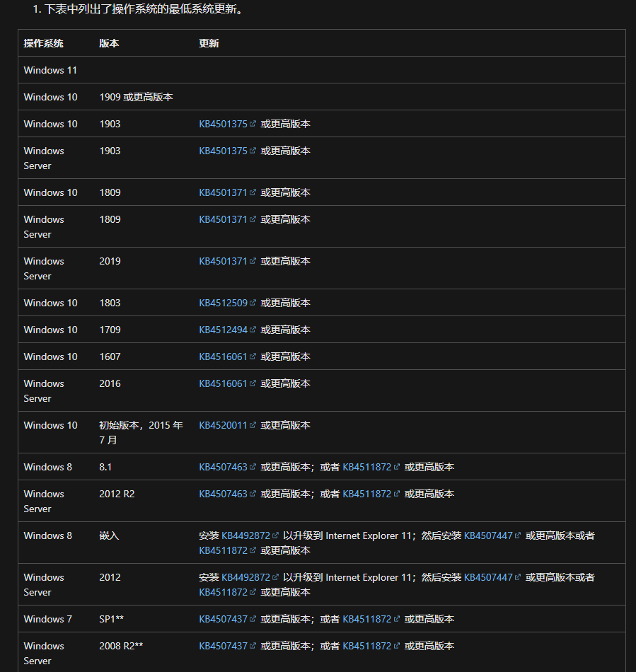
Task: Select the '1909 或更高版本' version cell
Action: pyautogui.click(x=136, y=97)
